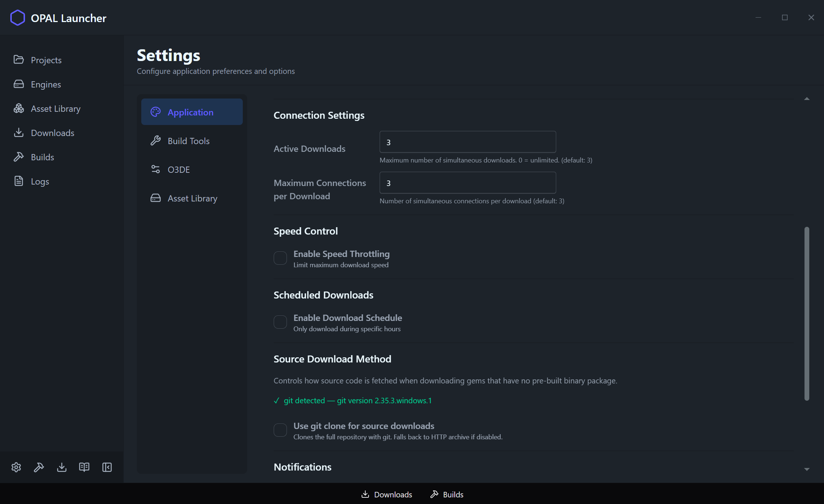The height and width of the screenshot is (504, 824).
Task: Open Asset Library in the main sidebar
Action: point(61,108)
